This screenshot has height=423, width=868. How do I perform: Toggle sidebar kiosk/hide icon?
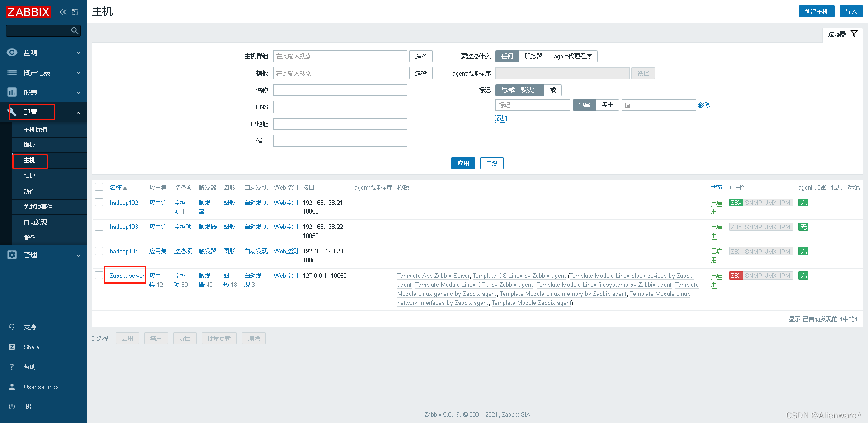pos(75,12)
